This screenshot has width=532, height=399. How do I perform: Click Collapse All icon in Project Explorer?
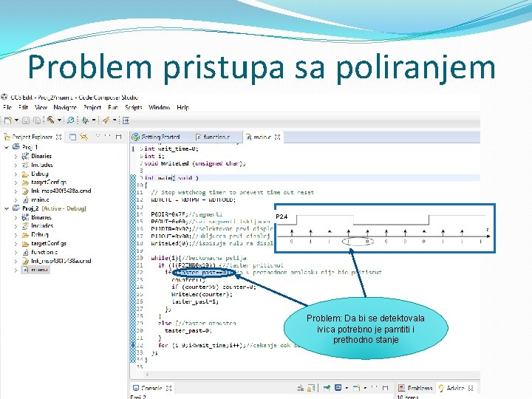pyautogui.click(x=72, y=137)
